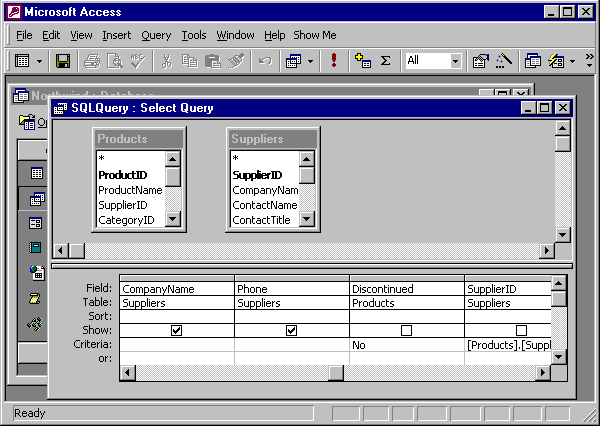
Task: Open the Show Me menu
Action: pyautogui.click(x=315, y=35)
